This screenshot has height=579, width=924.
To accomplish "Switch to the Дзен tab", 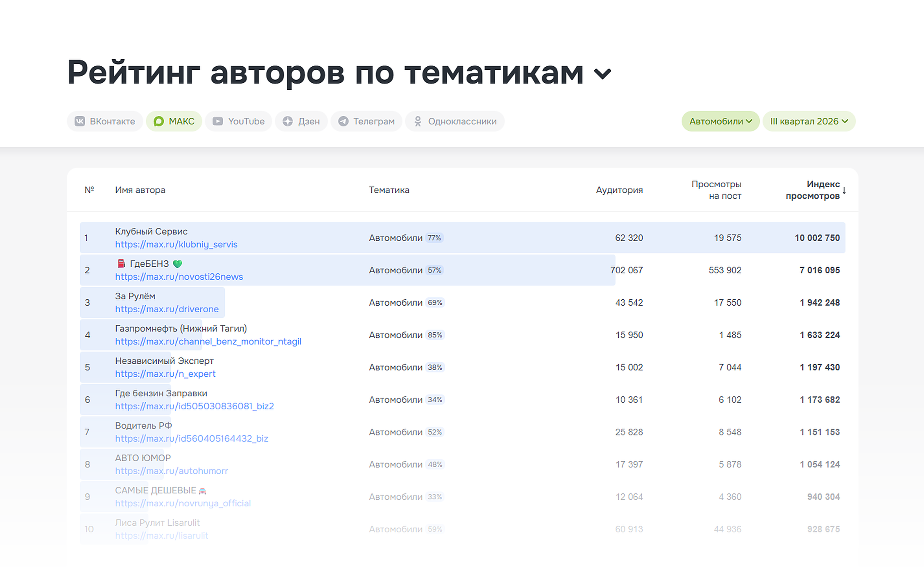I will [301, 121].
